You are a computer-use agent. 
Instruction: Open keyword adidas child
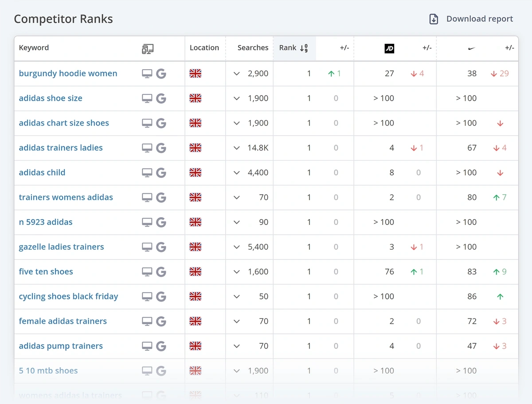tap(42, 173)
